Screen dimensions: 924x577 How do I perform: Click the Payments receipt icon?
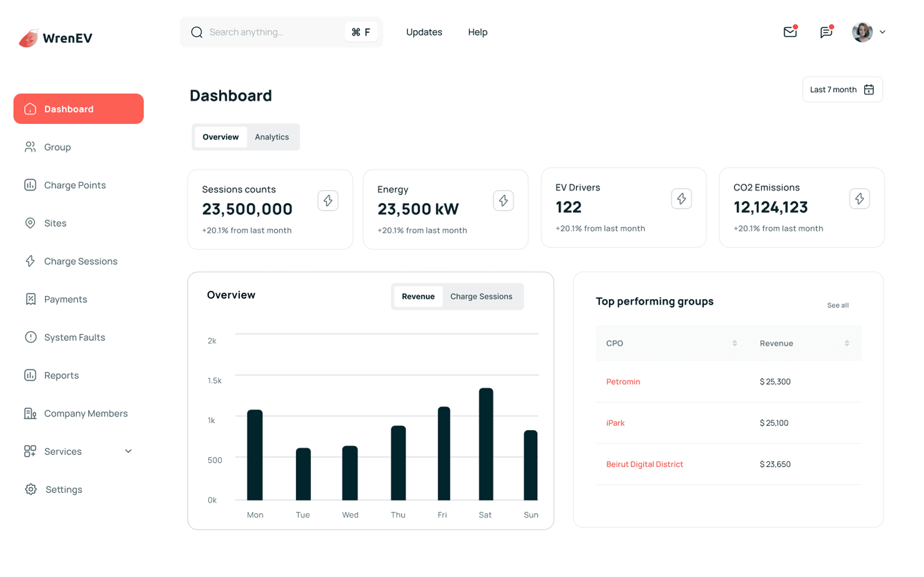tap(31, 299)
